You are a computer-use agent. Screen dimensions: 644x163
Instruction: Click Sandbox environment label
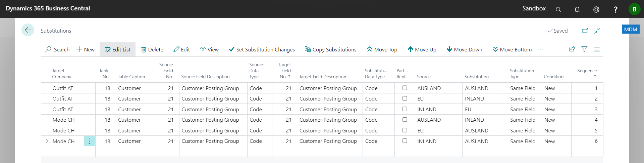[534, 8]
